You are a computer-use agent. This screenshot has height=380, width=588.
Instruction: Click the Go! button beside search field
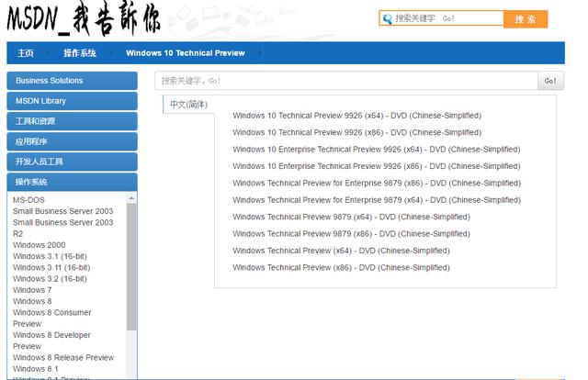pos(549,81)
